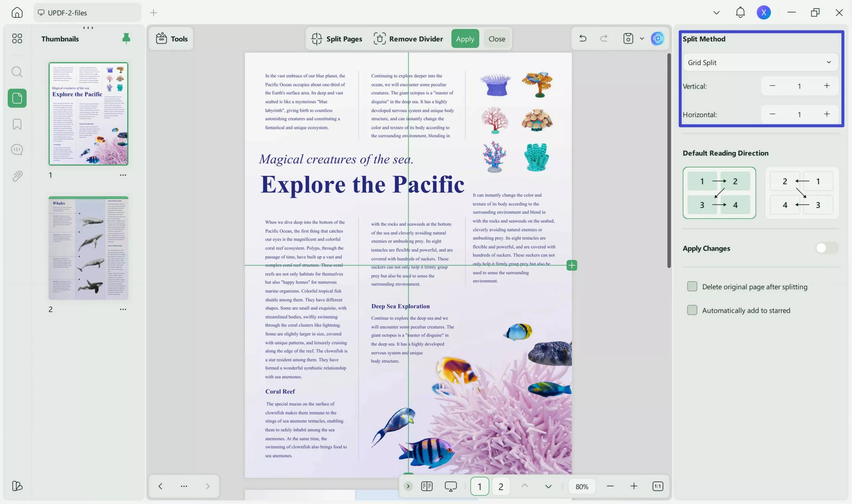Select the right-to-left reading direction option
Viewport: 852px width, 504px height.
[801, 193]
